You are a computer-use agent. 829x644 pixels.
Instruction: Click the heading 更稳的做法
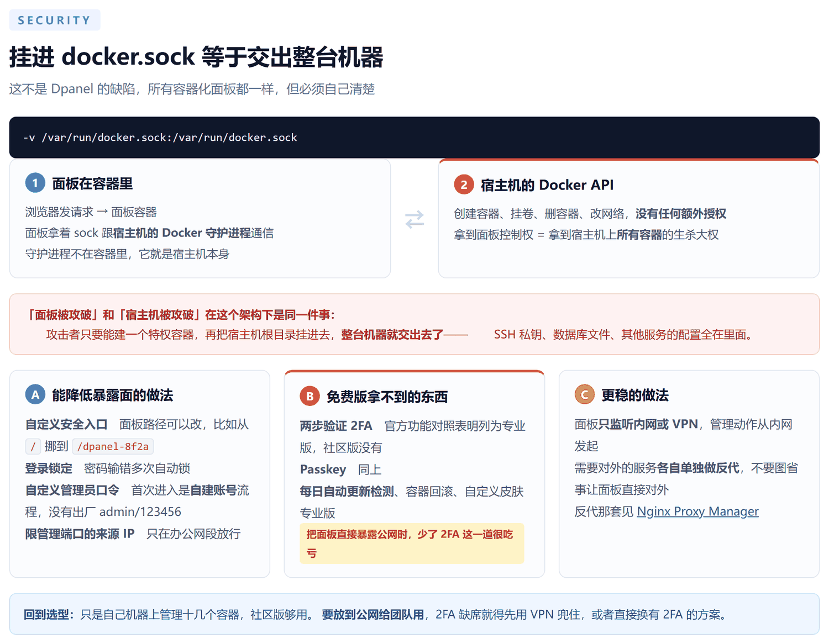coord(635,395)
